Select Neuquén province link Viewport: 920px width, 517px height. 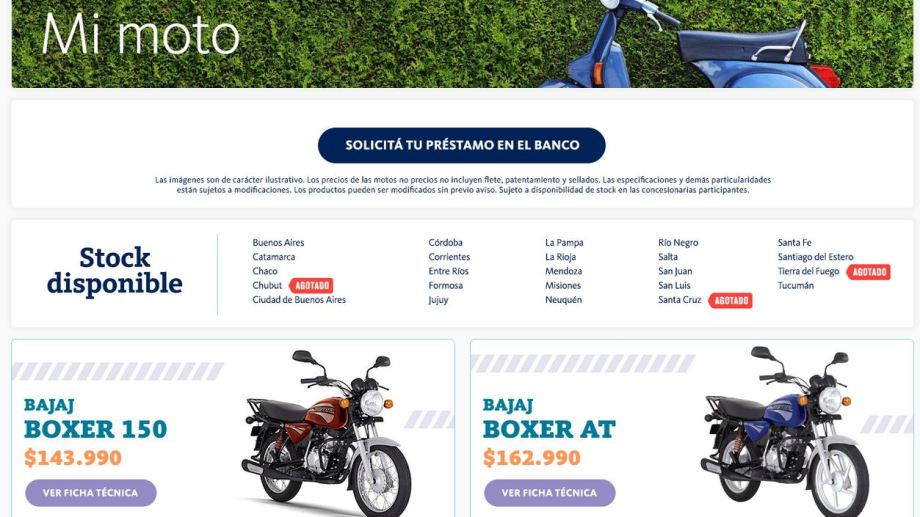[x=563, y=299]
